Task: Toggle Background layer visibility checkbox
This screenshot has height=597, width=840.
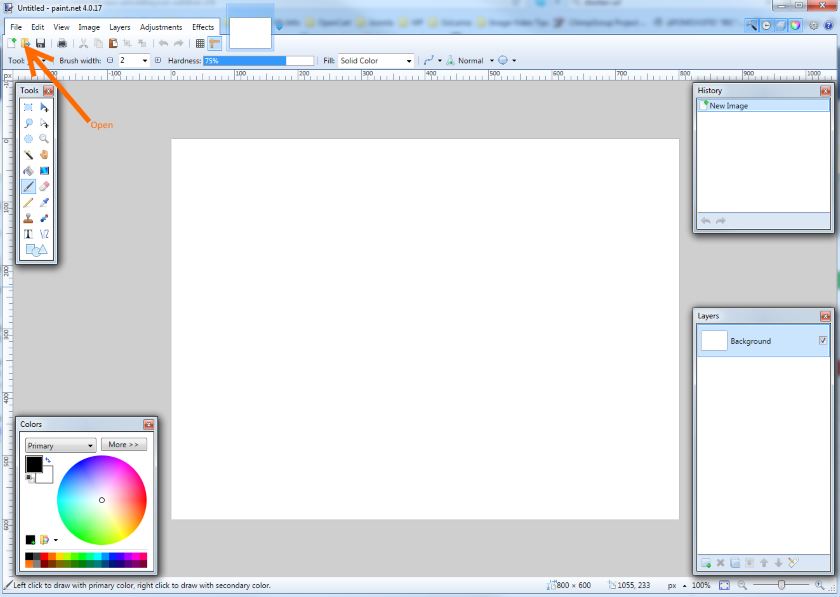Action: pos(823,341)
